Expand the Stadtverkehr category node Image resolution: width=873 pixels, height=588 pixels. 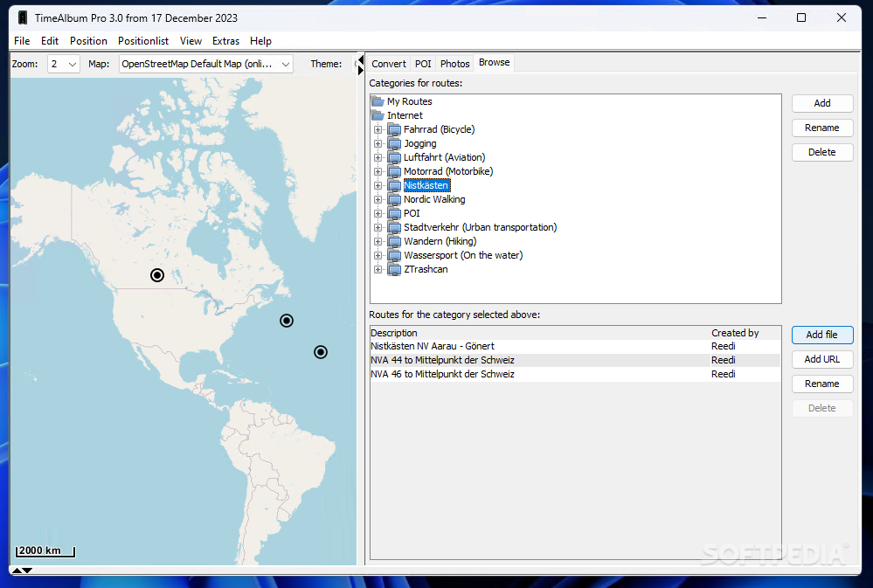tap(378, 227)
